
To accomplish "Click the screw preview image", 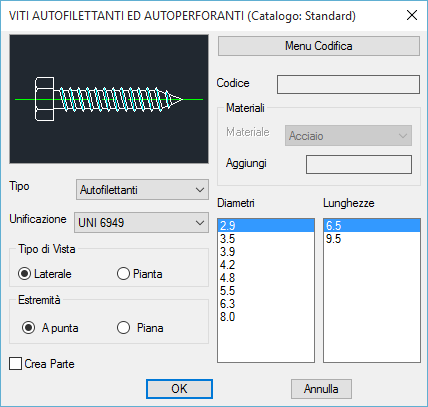I will [109, 99].
